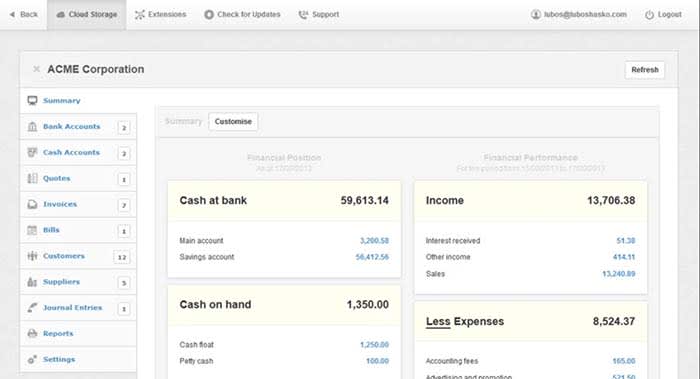
Task: Click Interest received amount 51.38
Action: point(625,241)
